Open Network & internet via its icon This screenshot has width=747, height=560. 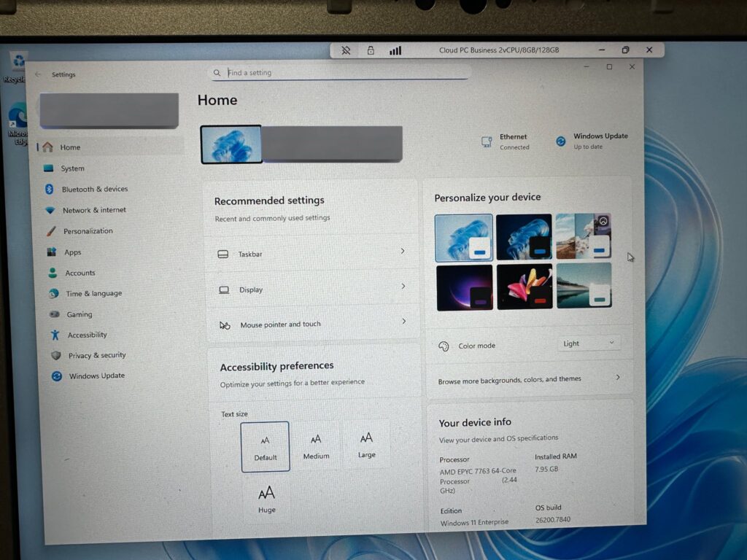click(x=50, y=210)
